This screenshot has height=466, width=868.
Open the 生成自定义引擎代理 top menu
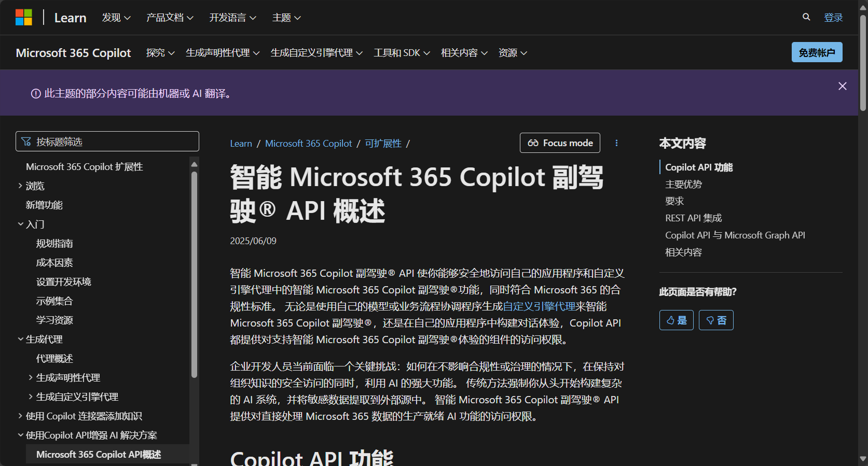click(316, 53)
